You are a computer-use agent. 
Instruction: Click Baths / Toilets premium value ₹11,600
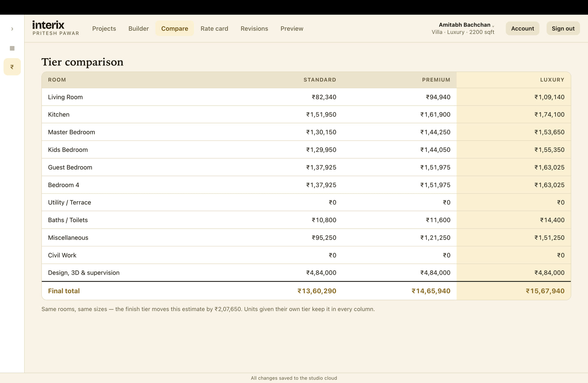click(438, 220)
